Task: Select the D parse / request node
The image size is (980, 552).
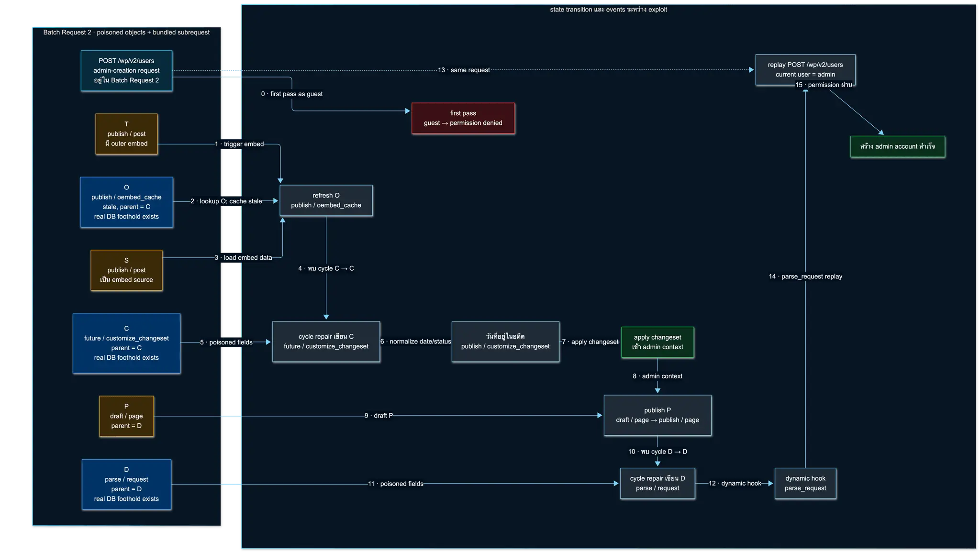Action: pyautogui.click(x=126, y=485)
